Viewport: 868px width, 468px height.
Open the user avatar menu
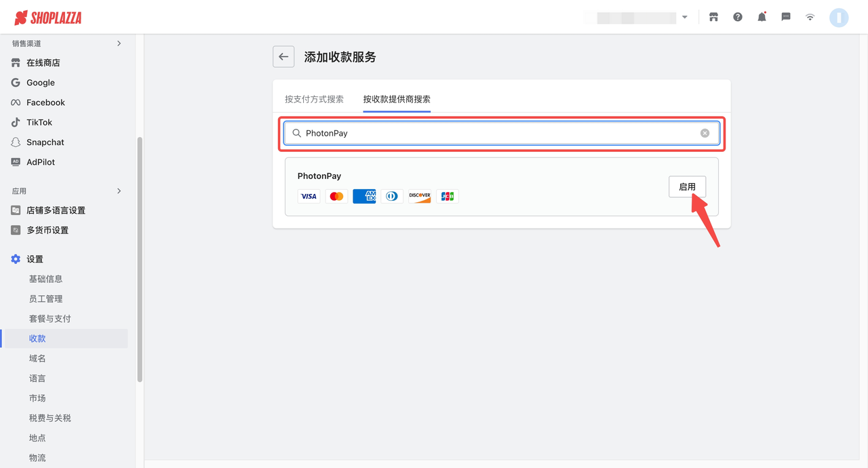pyautogui.click(x=839, y=18)
